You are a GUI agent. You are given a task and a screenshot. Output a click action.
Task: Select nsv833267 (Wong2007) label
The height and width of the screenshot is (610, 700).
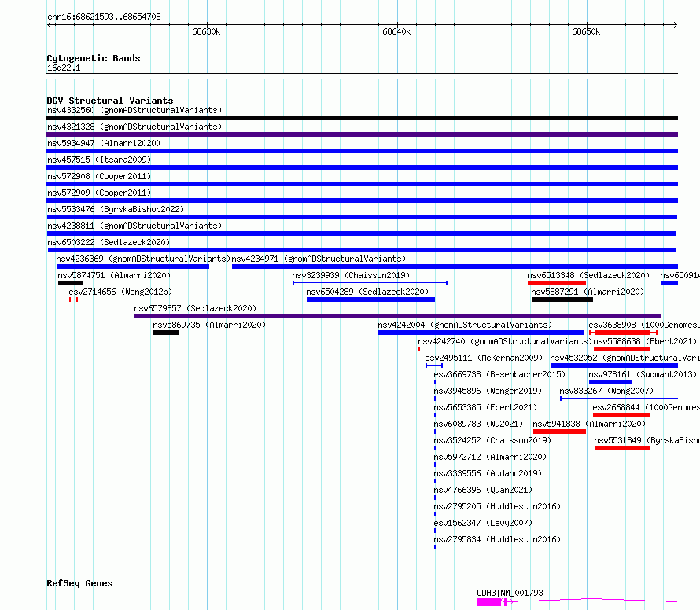[606, 391]
